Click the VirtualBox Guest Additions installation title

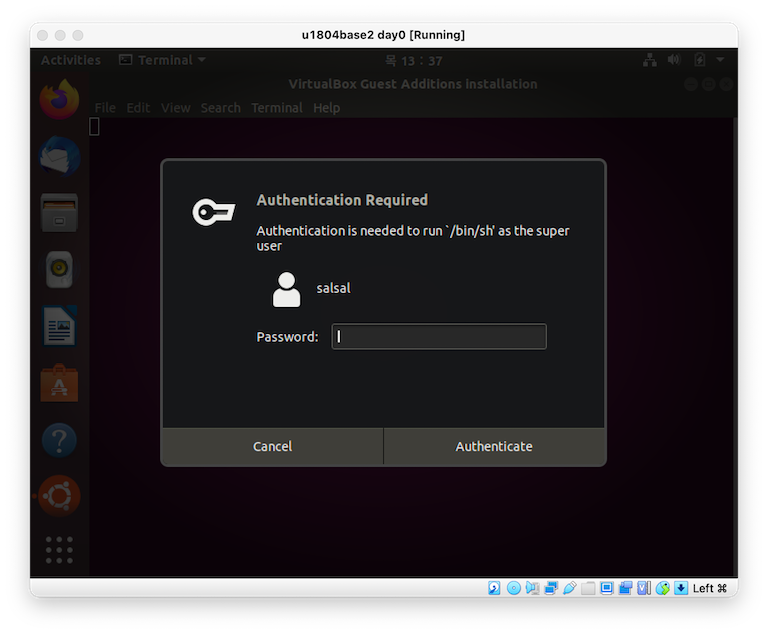click(x=413, y=84)
